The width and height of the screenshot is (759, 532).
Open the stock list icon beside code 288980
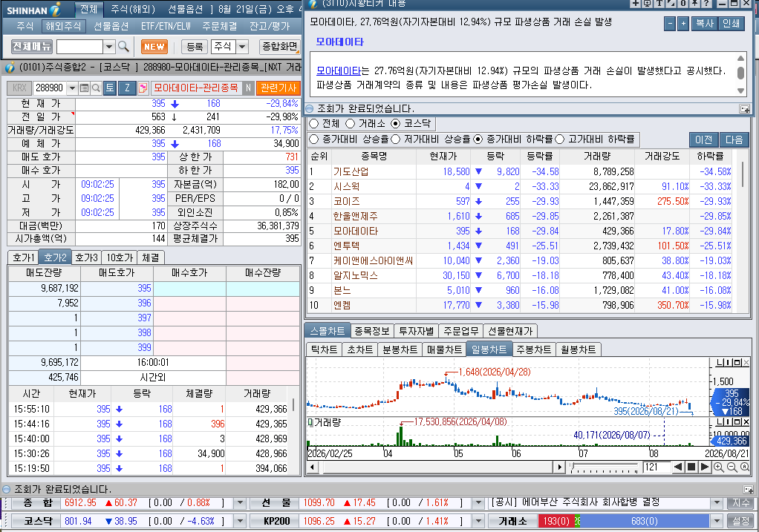(x=84, y=88)
